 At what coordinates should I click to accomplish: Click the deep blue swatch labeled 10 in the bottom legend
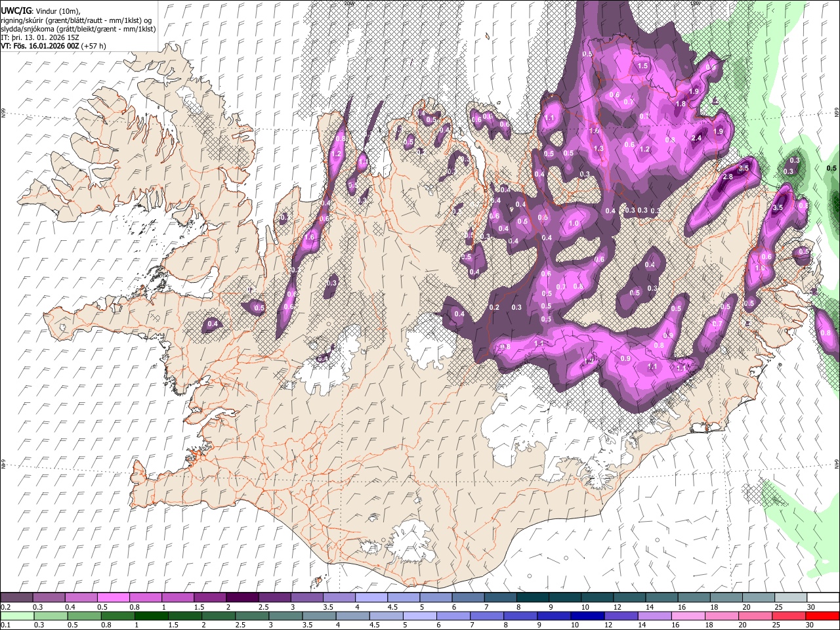click(587, 616)
